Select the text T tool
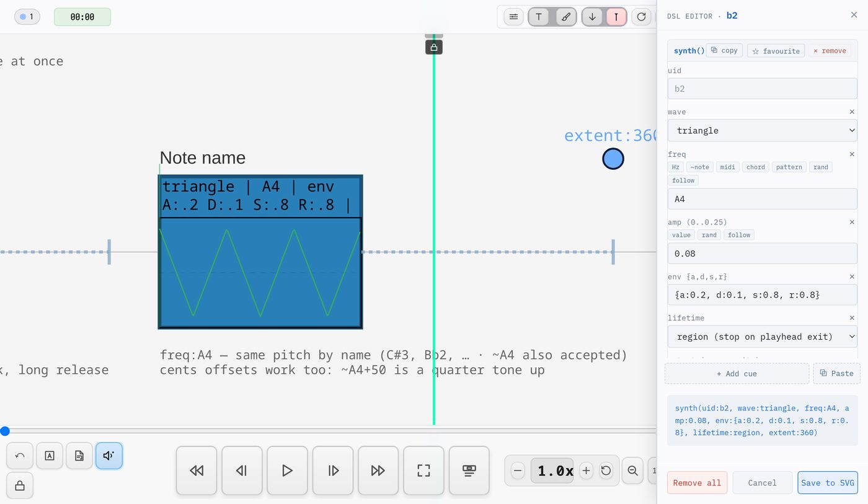This screenshot has width=868, height=504. 539,17
